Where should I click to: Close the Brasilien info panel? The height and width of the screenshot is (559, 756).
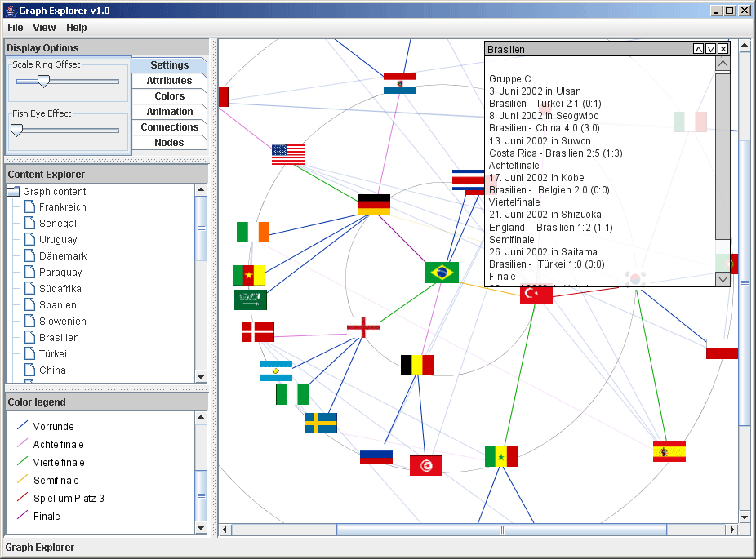tap(723, 49)
